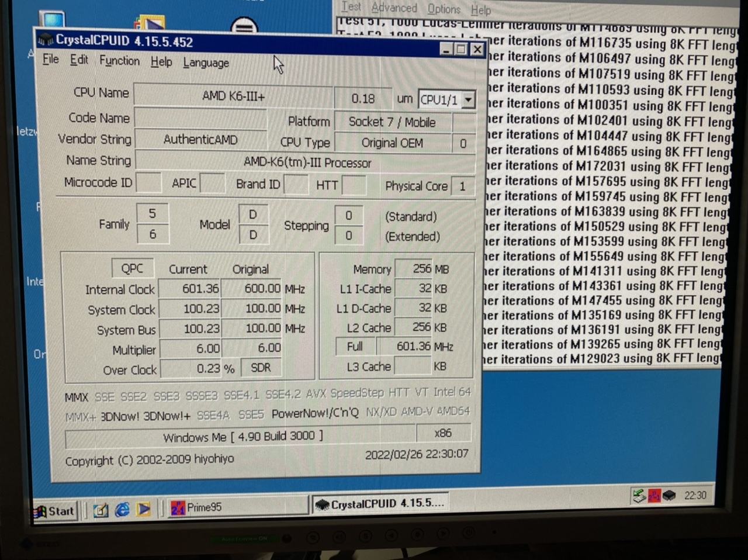Click the empty L3 Cache field
Screen dimensions: 748x560
click(x=413, y=366)
